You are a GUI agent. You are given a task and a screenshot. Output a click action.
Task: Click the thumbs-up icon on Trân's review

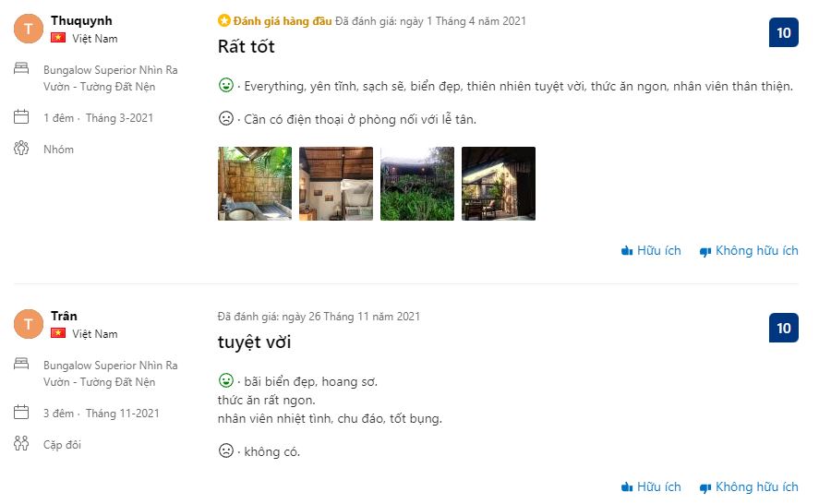pos(627,487)
